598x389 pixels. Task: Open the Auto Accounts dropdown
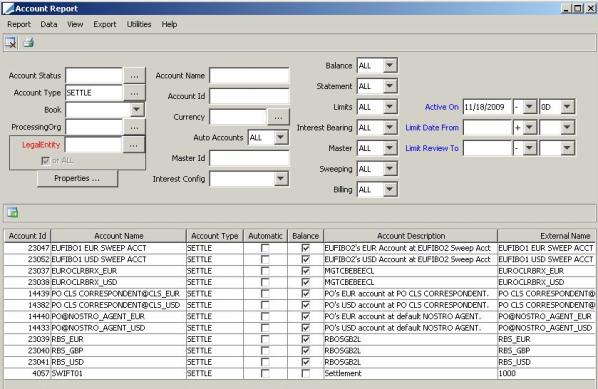(281, 137)
